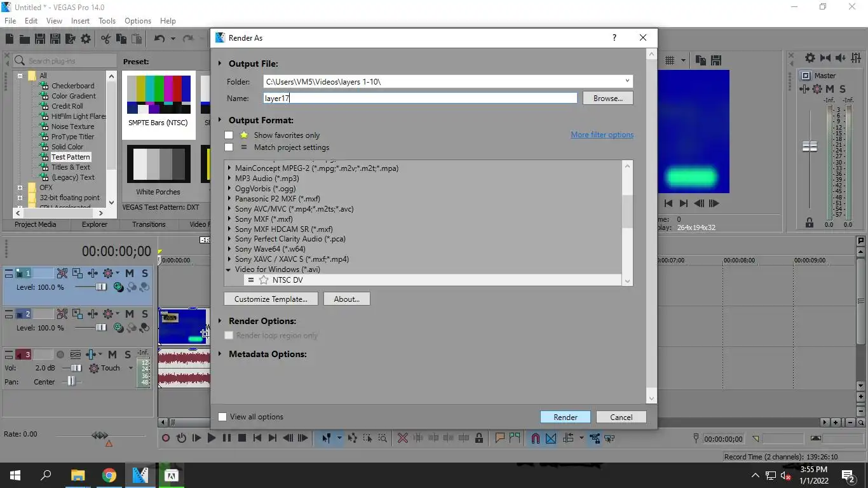Solo video track 1
Screen dimensions: 868x488
(x=145, y=273)
